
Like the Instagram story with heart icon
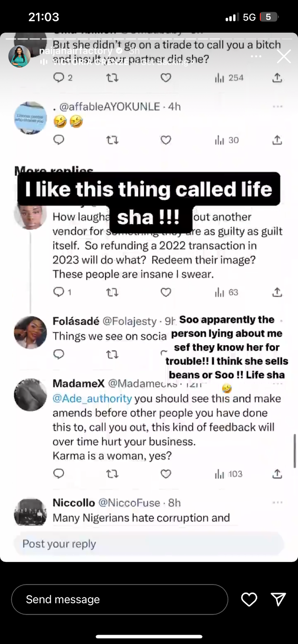pos(249,599)
